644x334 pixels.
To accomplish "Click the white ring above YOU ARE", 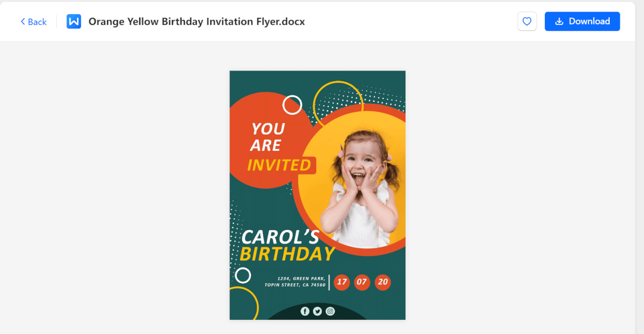I will pos(292,105).
